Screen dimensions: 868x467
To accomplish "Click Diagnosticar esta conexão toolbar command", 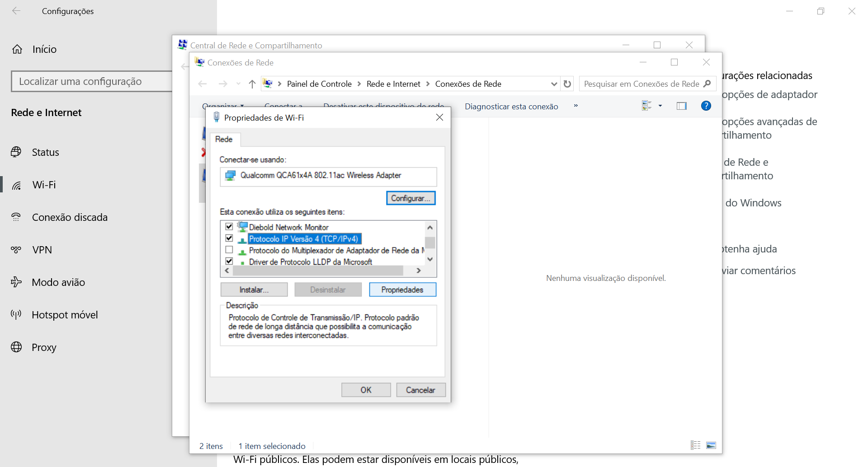I will tap(511, 107).
